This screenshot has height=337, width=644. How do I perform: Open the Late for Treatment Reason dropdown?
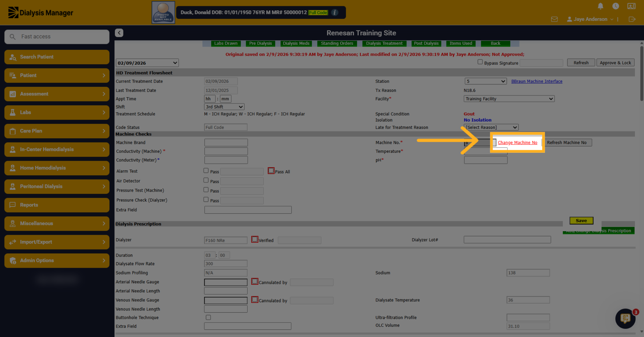pos(491,127)
